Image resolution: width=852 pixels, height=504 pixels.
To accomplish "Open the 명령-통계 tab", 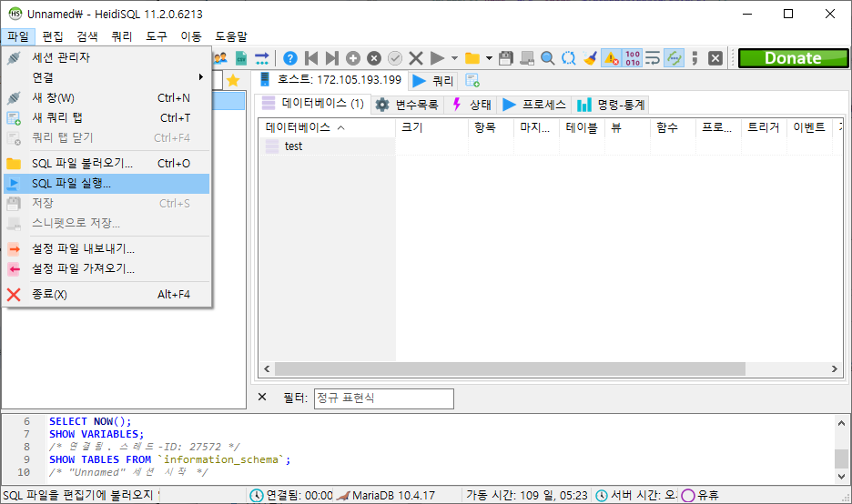I will 610,105.
